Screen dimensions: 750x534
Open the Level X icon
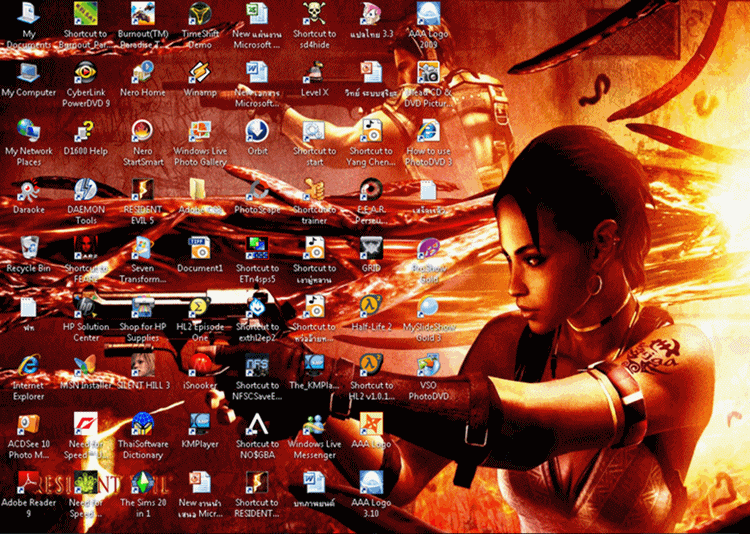point(314,72)
